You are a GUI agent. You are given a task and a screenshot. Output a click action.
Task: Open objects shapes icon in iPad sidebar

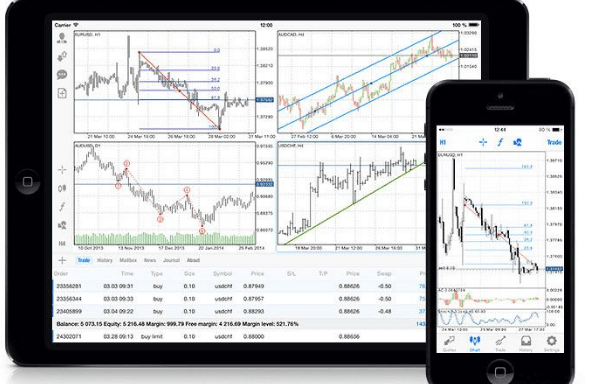click(x=62, y=225)
